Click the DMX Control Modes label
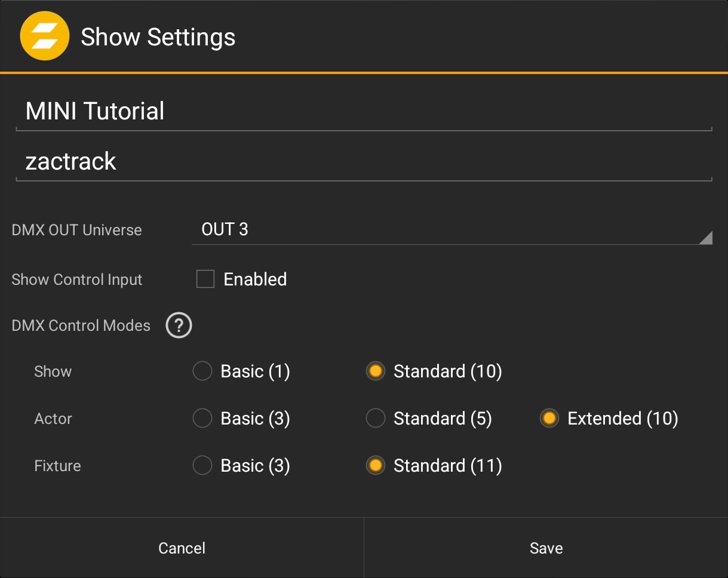Screen dimensions: 728x578 click(81, 325)
